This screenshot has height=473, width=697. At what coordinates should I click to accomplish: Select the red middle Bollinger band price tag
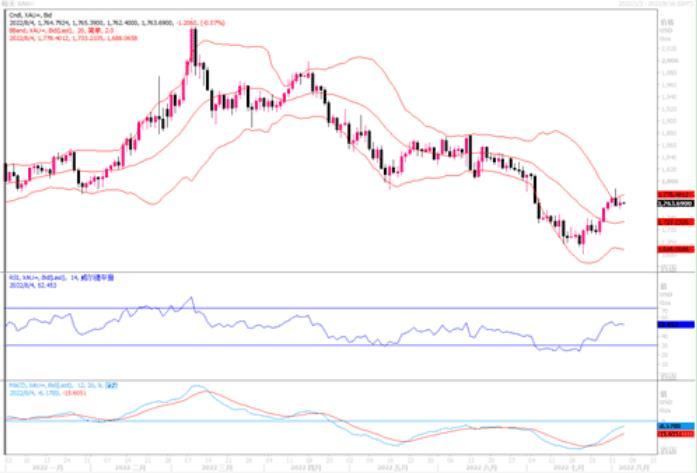pyautogui.click(x=669, y=223)
